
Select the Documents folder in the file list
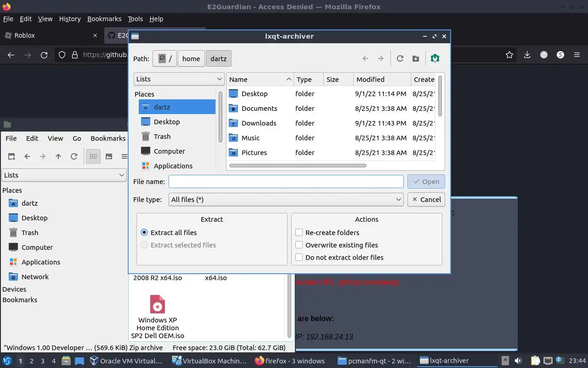[259, 109]
